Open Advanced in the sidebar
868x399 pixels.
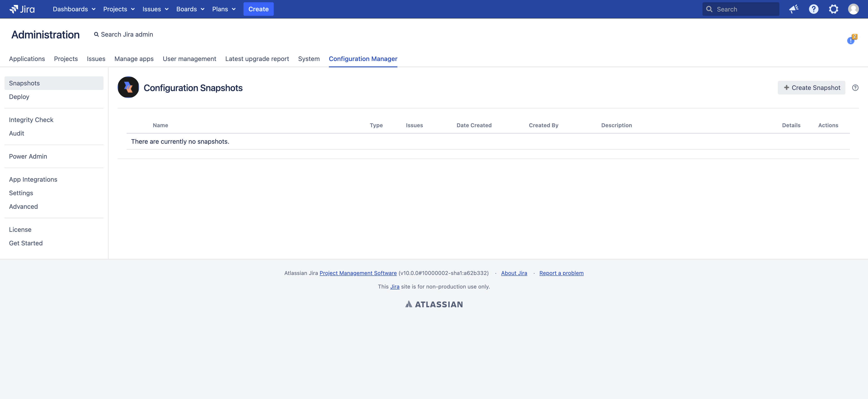tap(54, 207)
